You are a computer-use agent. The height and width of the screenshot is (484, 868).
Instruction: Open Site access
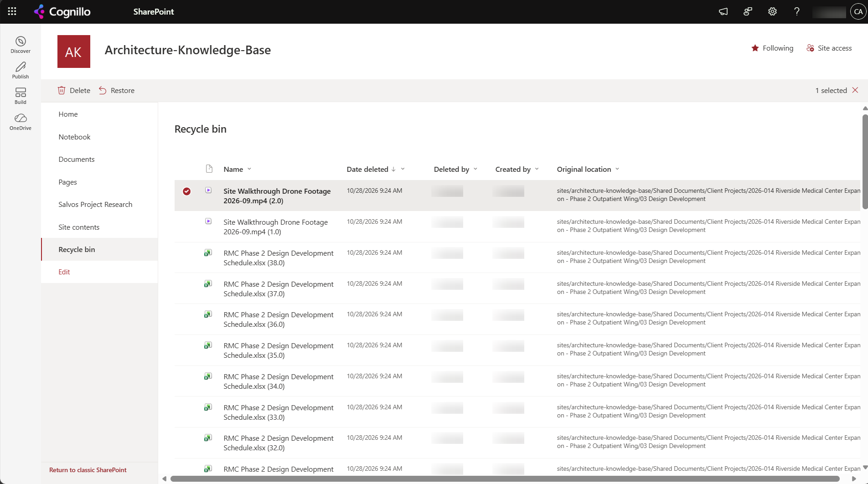(x=829, y=48)
